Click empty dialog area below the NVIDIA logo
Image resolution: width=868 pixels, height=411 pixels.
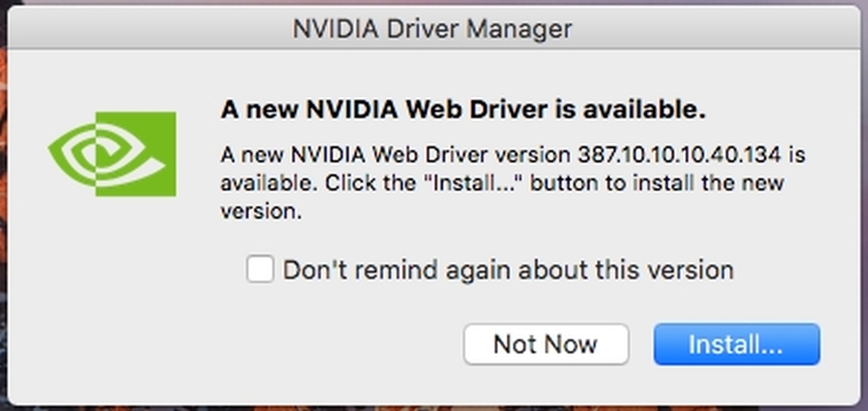112,277
